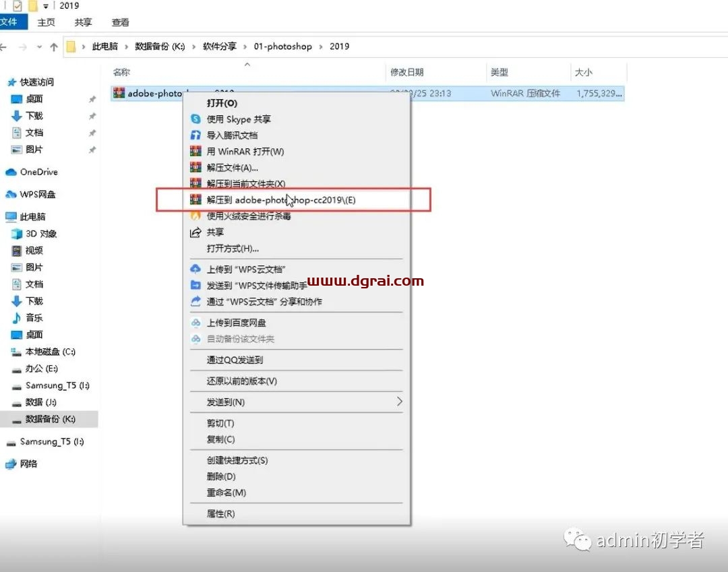Screen dimensions: 728x572
Task: Click the 网络 network icon
Action: [x=11, y=464]
